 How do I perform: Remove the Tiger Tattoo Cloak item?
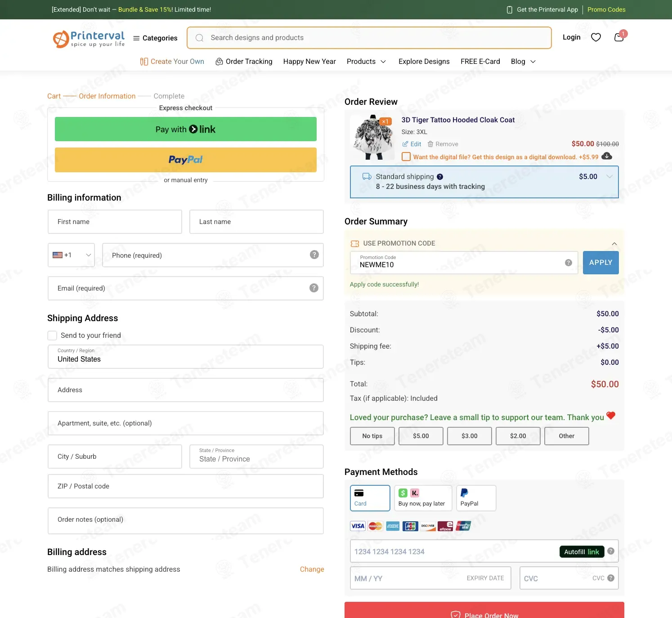coord(443,144)
